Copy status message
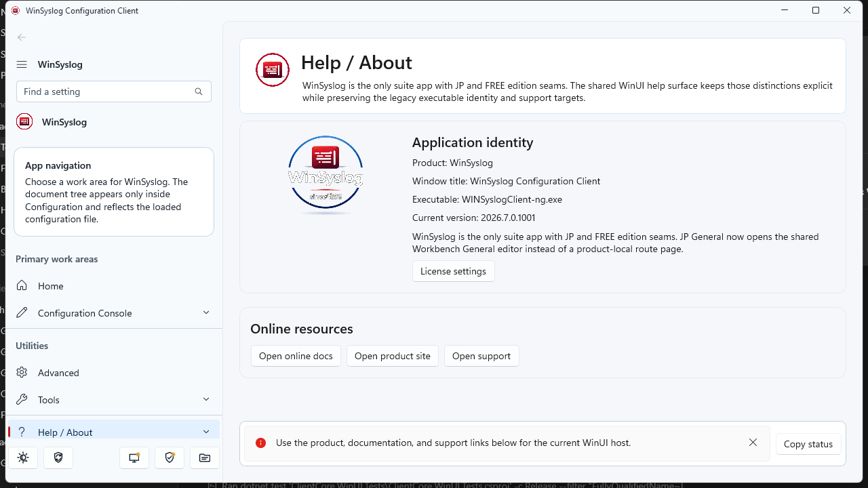This screenshot has height=488, width=868. pos(808,444)
